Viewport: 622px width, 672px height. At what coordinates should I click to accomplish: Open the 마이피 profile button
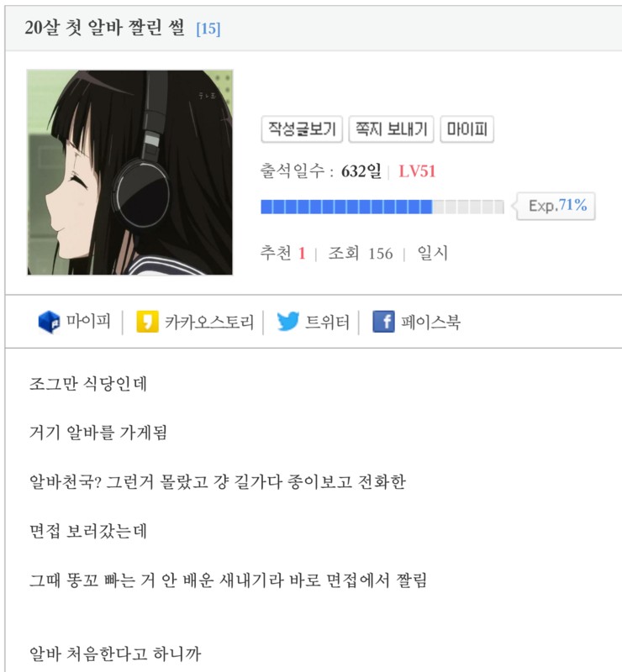(x=467, y=129)
